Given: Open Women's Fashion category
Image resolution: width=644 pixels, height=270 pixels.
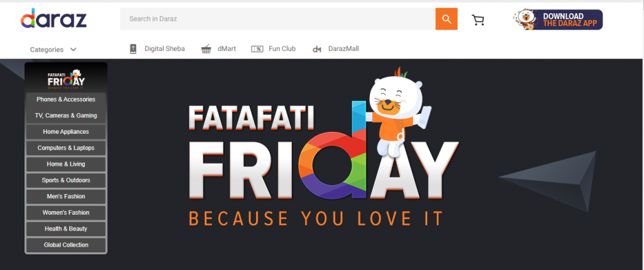Looking at the screenshot, I should click(x=65, y=213).
